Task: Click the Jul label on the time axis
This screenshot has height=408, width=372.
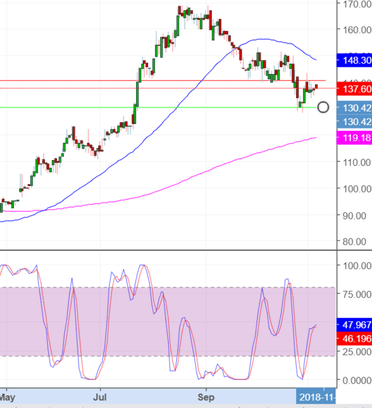Action: 100,397
